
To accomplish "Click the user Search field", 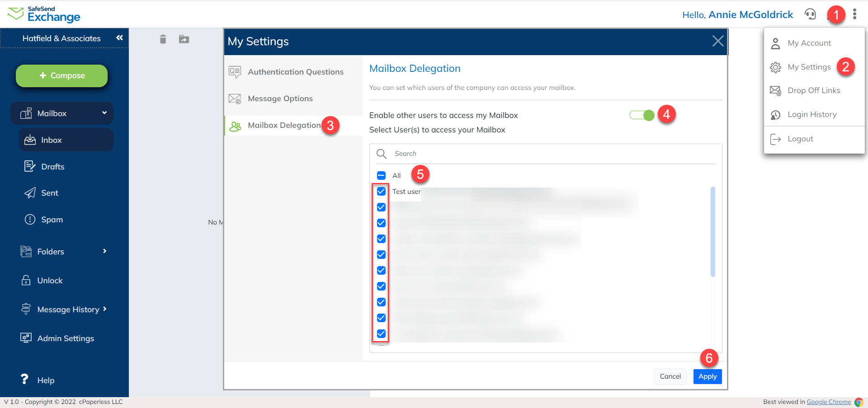I will click(497, 153).
